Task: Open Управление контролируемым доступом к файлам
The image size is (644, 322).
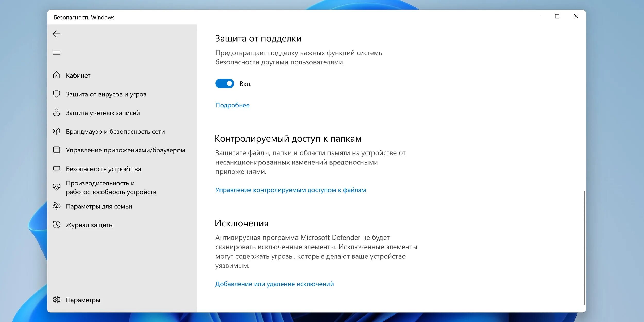Action: [x=290, y=190]
